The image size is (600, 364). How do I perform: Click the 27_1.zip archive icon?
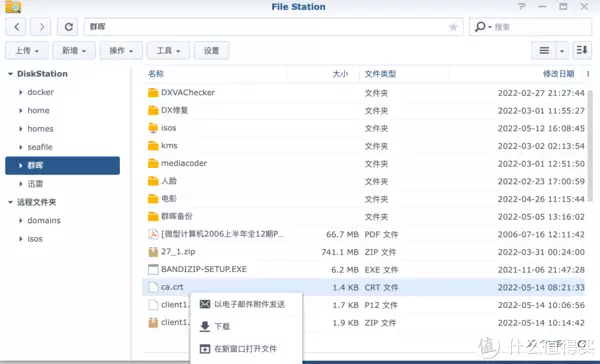click(153, 251)
